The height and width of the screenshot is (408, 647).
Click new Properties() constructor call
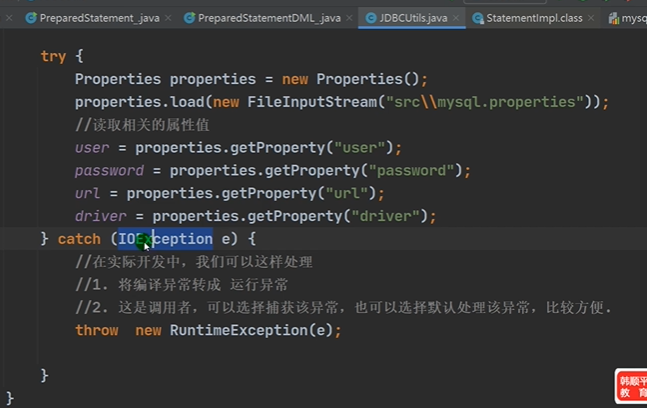point(351,79)
